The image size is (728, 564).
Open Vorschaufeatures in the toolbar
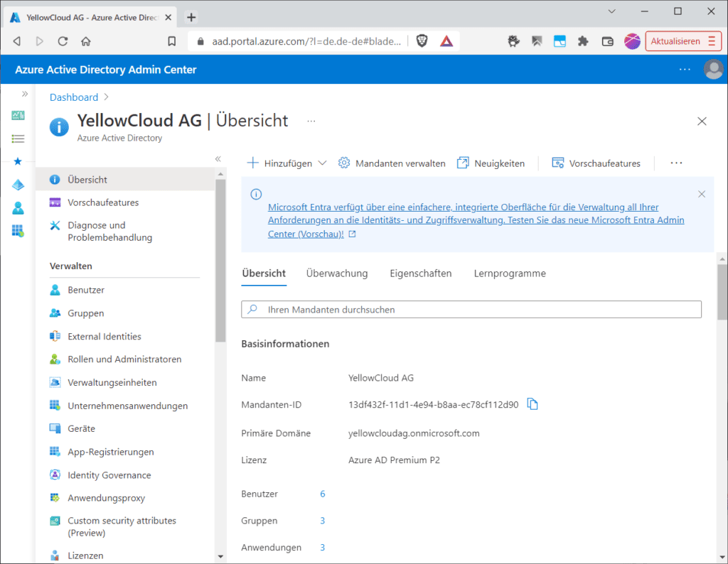coord(596,163)
